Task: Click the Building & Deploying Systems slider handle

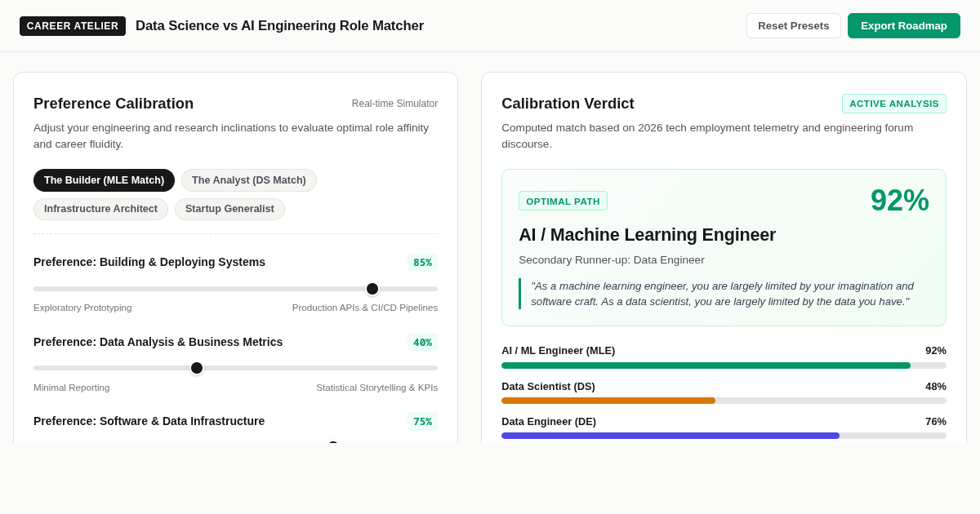Action: [372, 289]
